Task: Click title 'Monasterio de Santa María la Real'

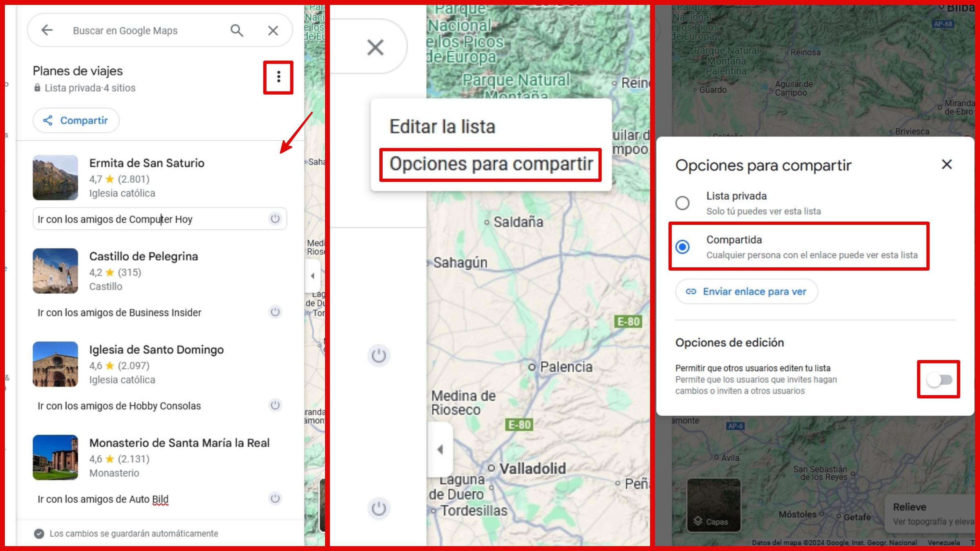Action: (179, 443)
